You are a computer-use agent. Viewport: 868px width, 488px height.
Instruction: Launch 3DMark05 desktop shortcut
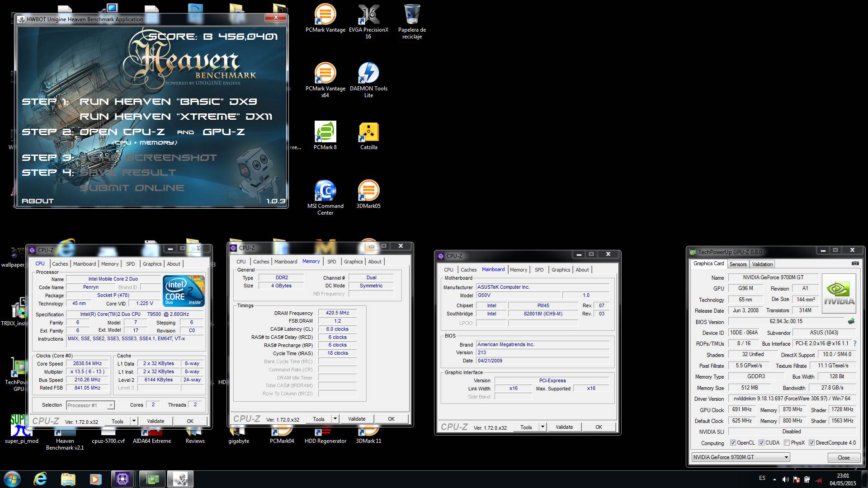coord(368,194)
